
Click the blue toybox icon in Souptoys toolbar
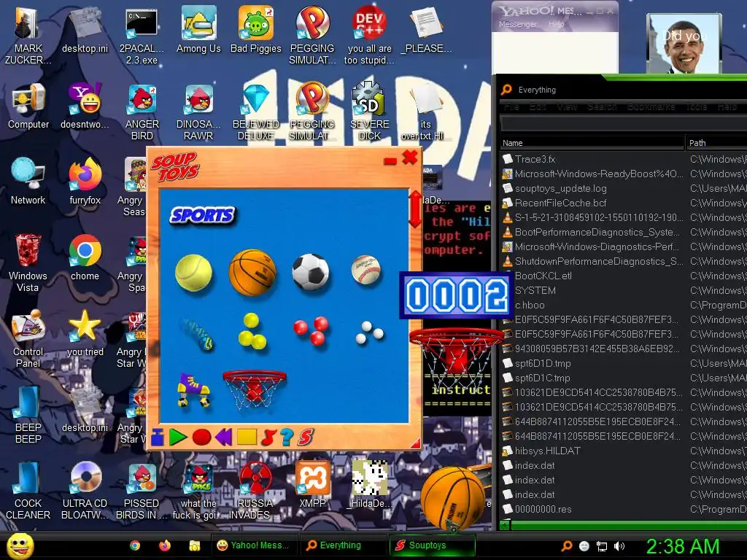[x=158, y=437]
